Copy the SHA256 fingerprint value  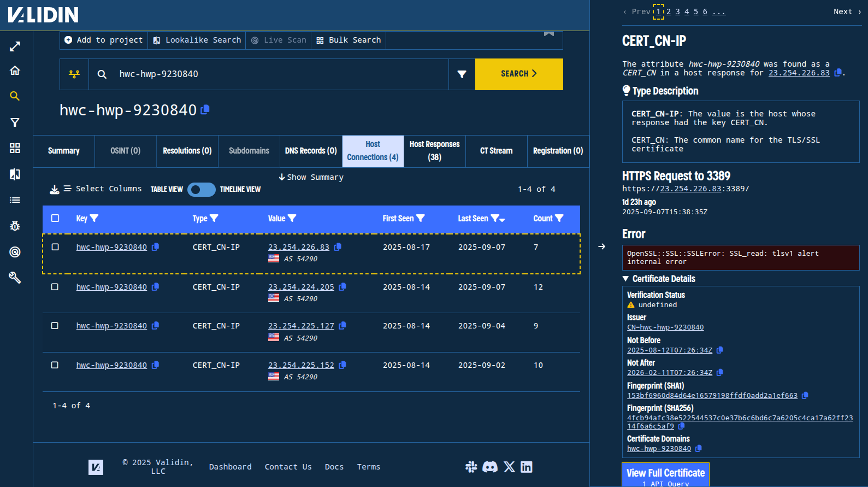681,426
